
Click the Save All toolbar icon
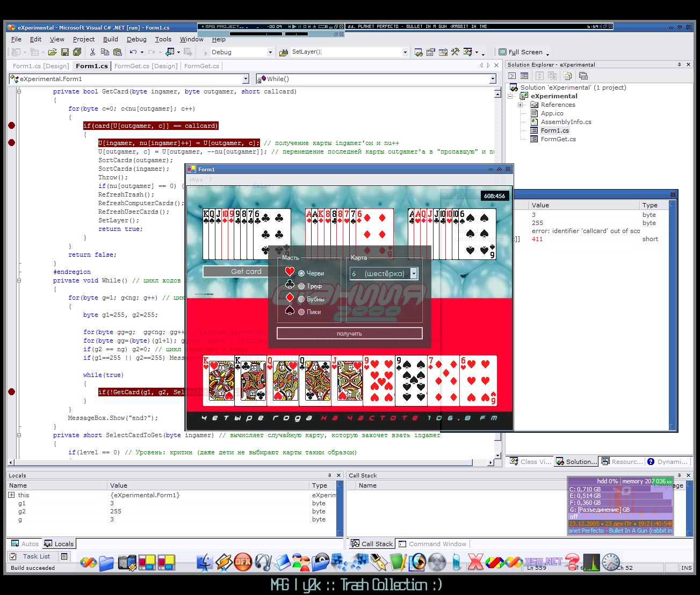point(77,52)
